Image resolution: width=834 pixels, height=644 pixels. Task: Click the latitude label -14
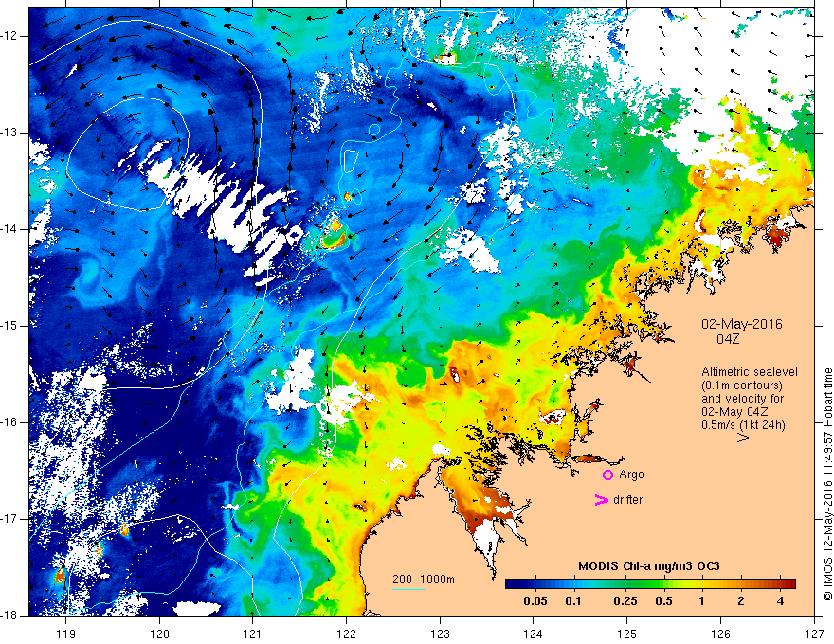[9, 229]
